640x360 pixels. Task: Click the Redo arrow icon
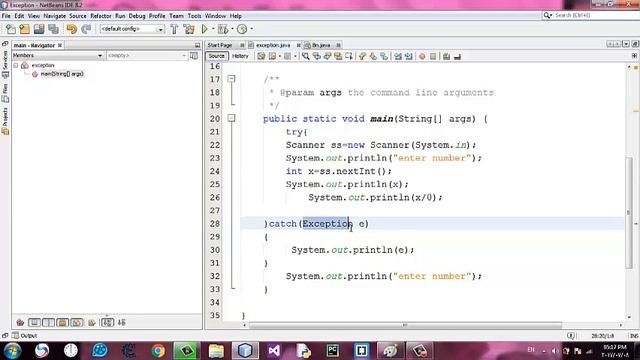[x=86, y=29]
